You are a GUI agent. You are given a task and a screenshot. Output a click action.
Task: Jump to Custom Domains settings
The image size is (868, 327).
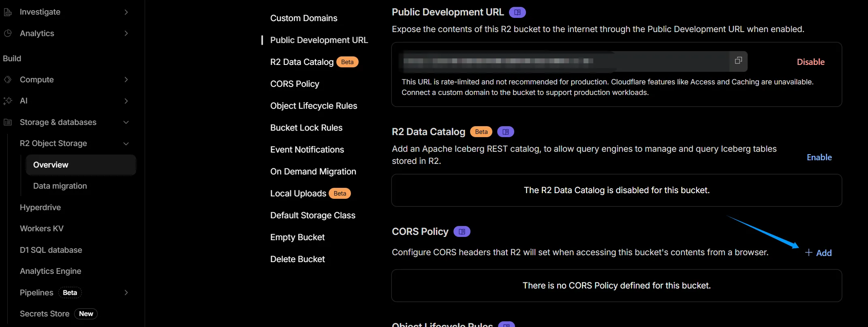(x=304, y=18)
